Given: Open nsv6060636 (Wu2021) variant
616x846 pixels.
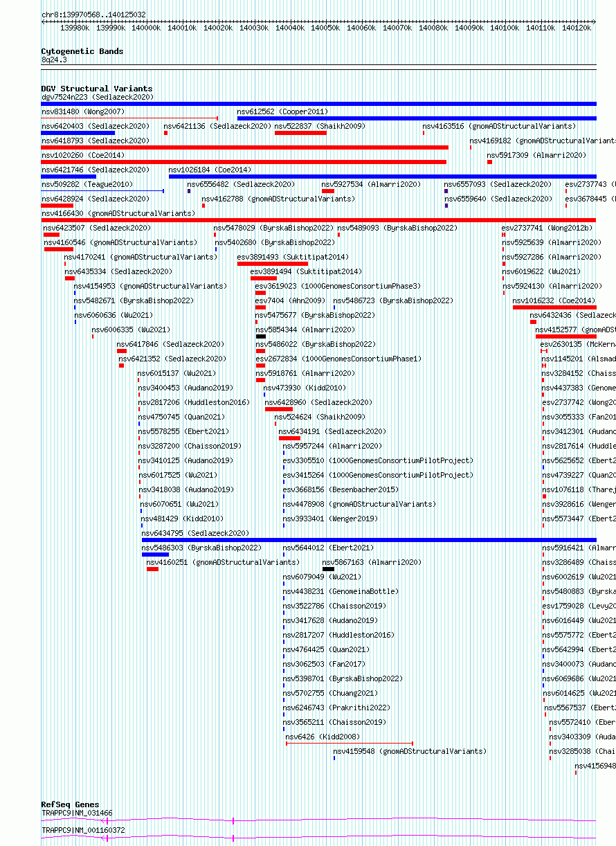Looking at the screenshot, I should pos(114,315).
